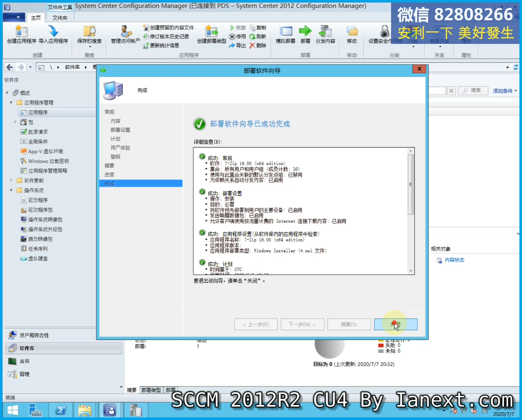
Task: Click the navigation Forward arrow
Action: (20, 68)
